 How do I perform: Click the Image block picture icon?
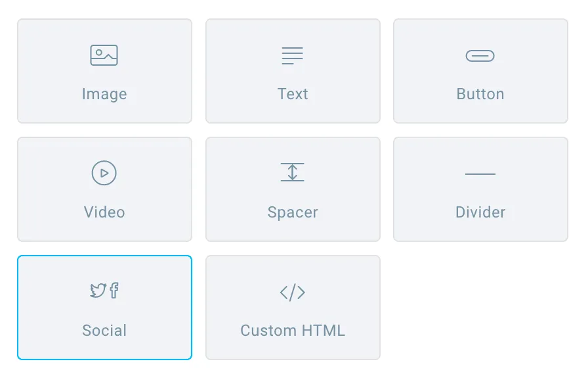104,55
